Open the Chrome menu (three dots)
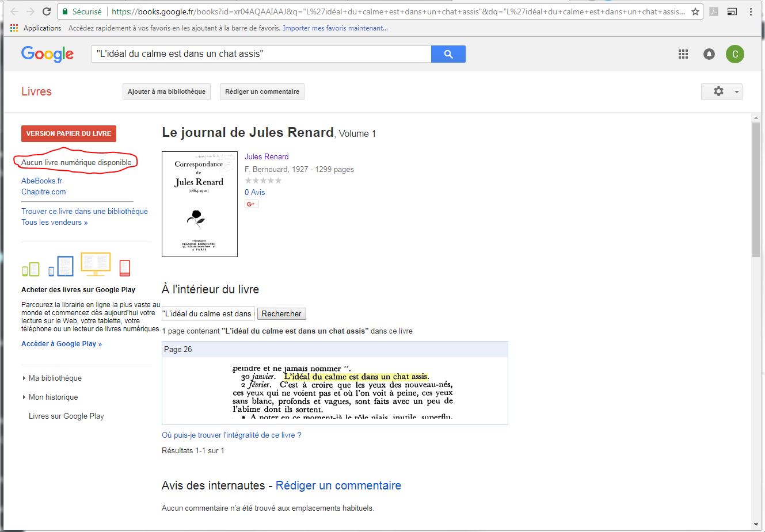Image resolution: width=765 pixels, height=532 pixels. click(751, 12)
